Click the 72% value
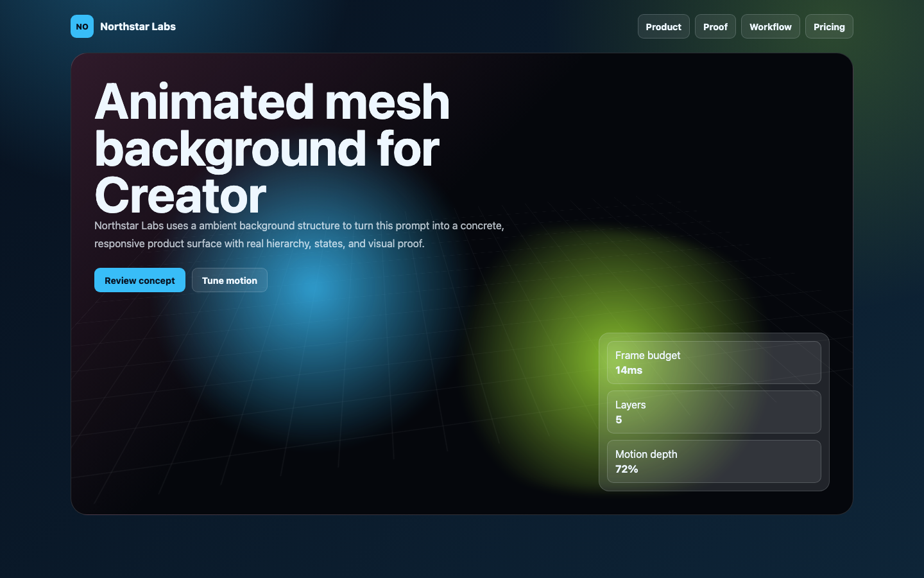The image size is (924, 578). [x=627, y=469]
